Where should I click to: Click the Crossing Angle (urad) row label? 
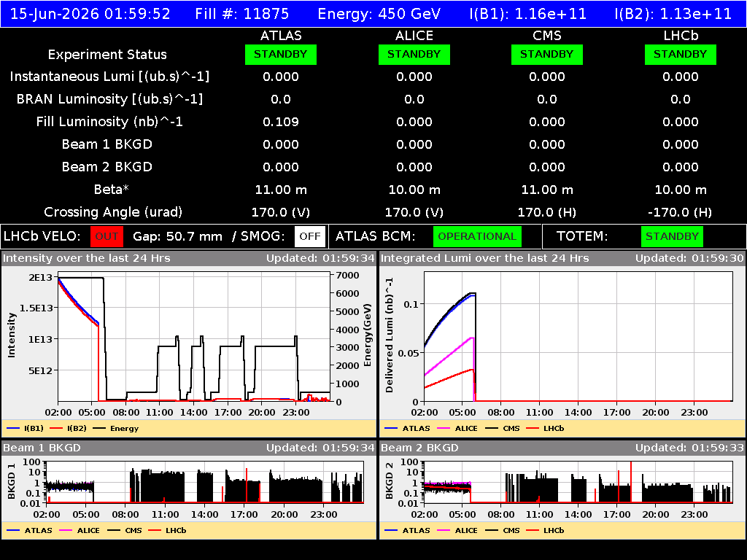(x=113, y=212)
